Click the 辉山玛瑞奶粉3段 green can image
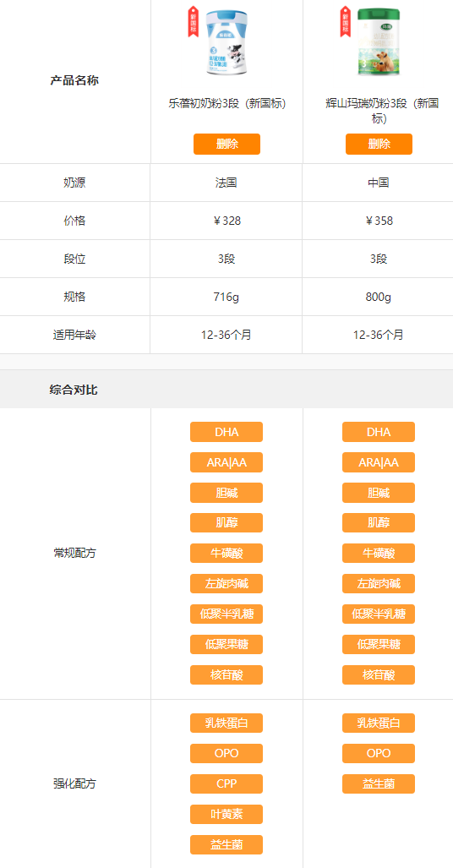The width and height of the screenshot is (453, 868). (x=379, y=42)
